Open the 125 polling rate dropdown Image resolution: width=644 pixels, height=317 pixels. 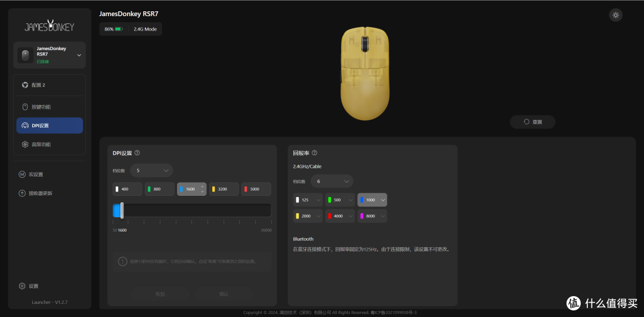(x=308, y=200)
